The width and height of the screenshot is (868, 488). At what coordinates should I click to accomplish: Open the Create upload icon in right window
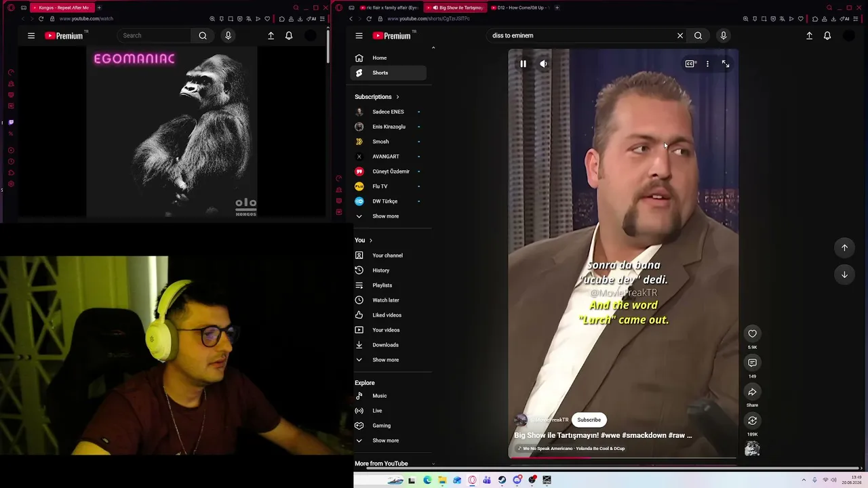coord(809,35)
